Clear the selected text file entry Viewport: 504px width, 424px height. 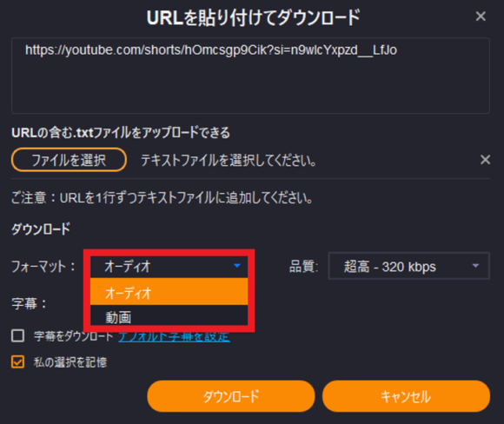485,160
